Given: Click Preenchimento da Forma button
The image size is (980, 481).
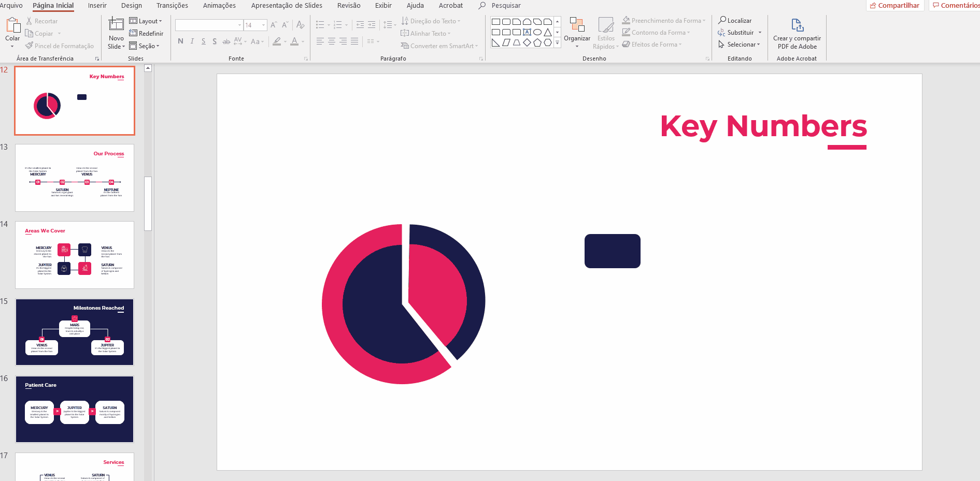Looking at the screenshot, I should click(x=664, y=21).
